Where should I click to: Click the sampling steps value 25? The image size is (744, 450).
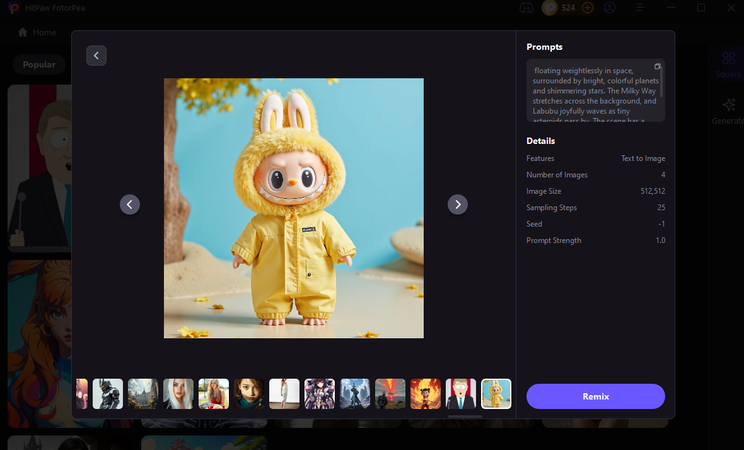click(661, 208)
